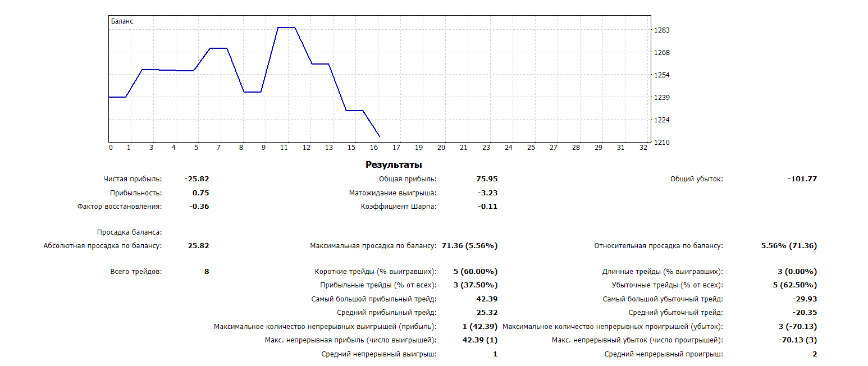Click the "Баланс" chart title
The width and height of the screenshot is (868, 366).
(x=122, y=21)
